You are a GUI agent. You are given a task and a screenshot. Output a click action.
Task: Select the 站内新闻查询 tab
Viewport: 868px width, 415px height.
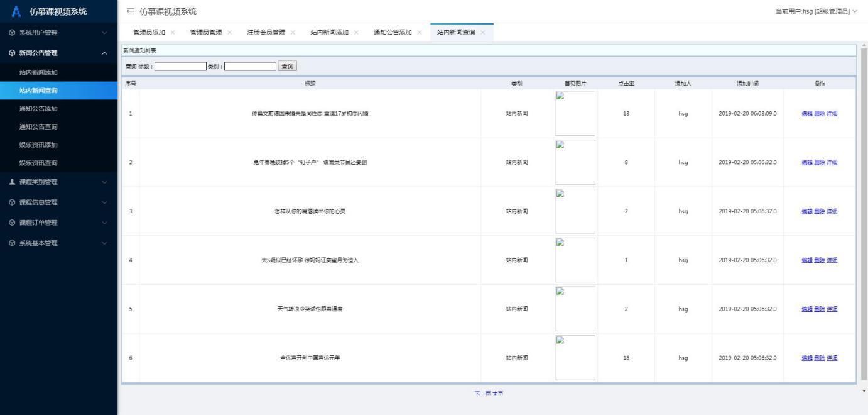point(456,33)
